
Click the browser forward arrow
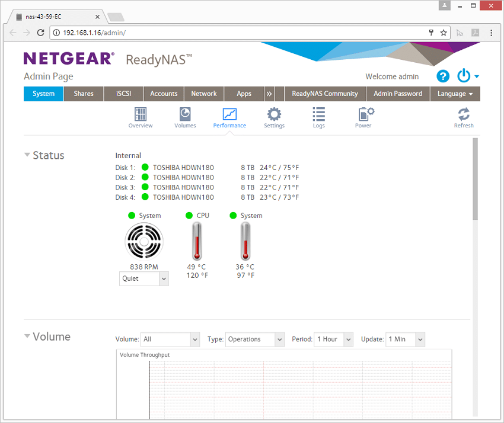pyautogui.click(x=27, y=33)
